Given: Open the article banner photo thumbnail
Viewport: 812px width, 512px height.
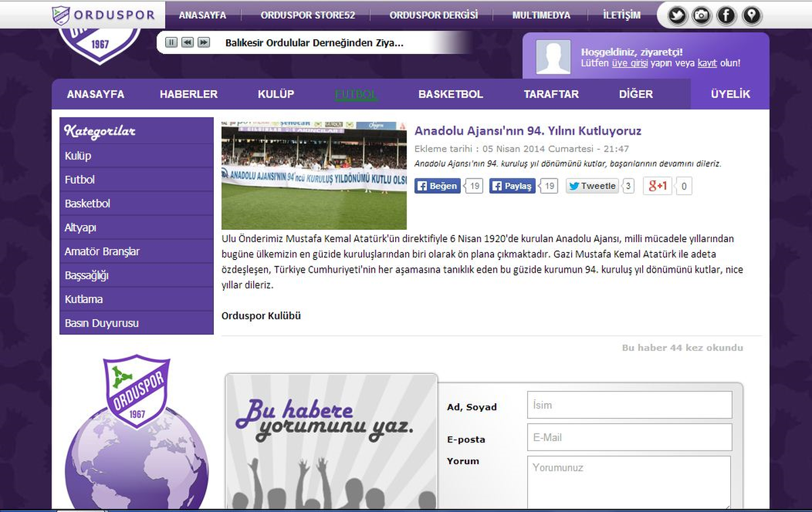Looking at the screenshot, I should click(314, 176).
